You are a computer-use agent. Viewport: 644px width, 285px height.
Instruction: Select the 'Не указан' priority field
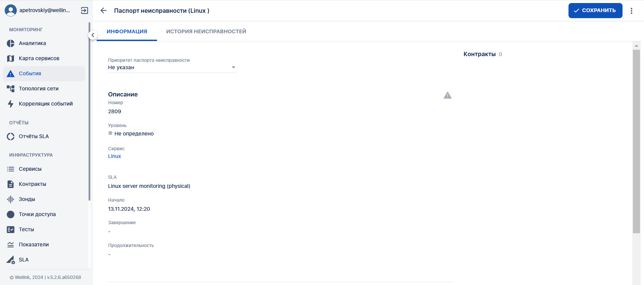coord(172,68)
